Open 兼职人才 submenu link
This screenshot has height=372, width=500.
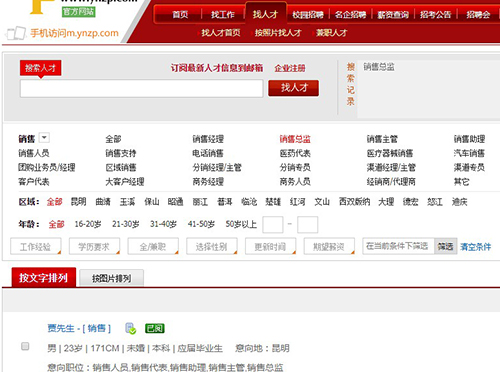[x=331, y=33]
